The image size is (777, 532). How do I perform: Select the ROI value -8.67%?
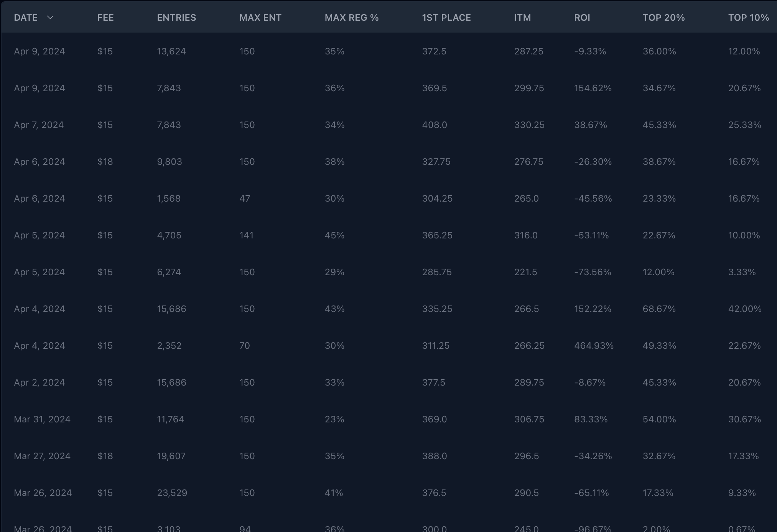tap(590, 383)
